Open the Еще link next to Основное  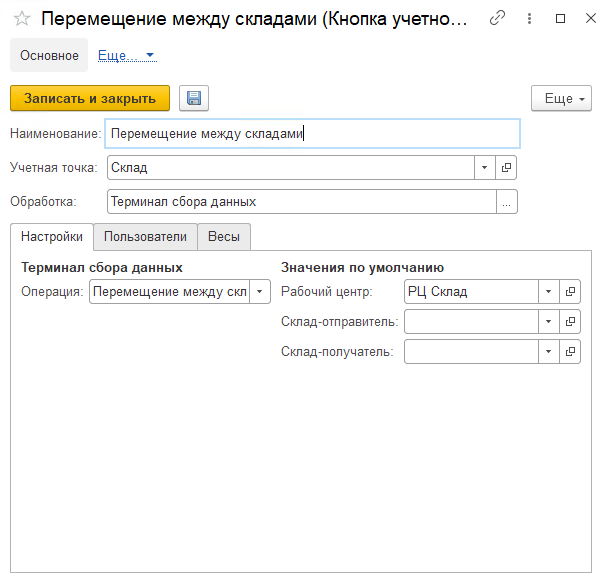pos(126,56)
